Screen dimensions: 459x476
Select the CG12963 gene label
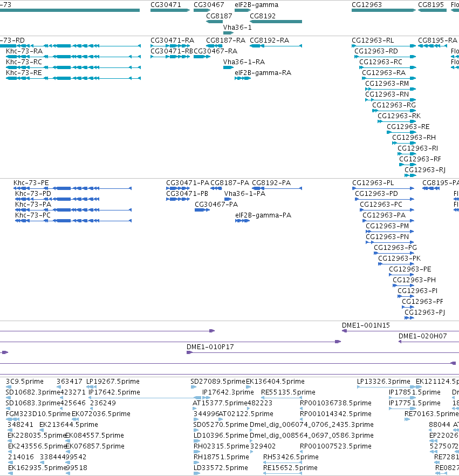point(366,5)
